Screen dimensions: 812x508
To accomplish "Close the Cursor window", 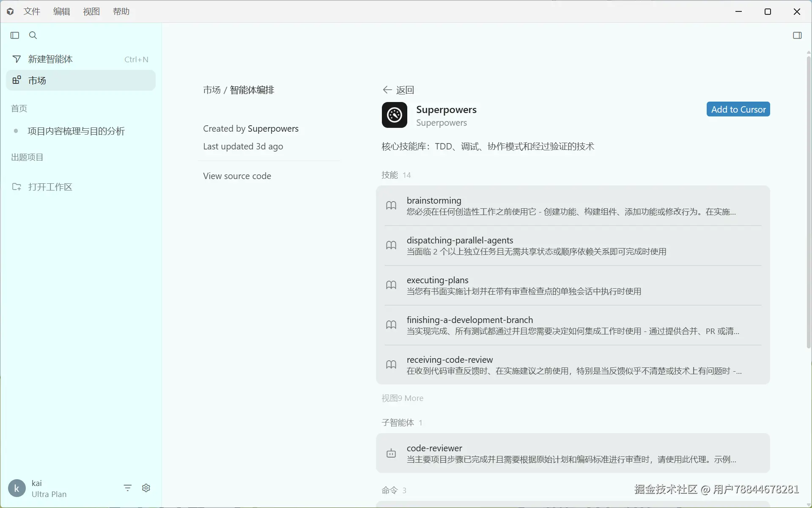I will pos(797,11).
